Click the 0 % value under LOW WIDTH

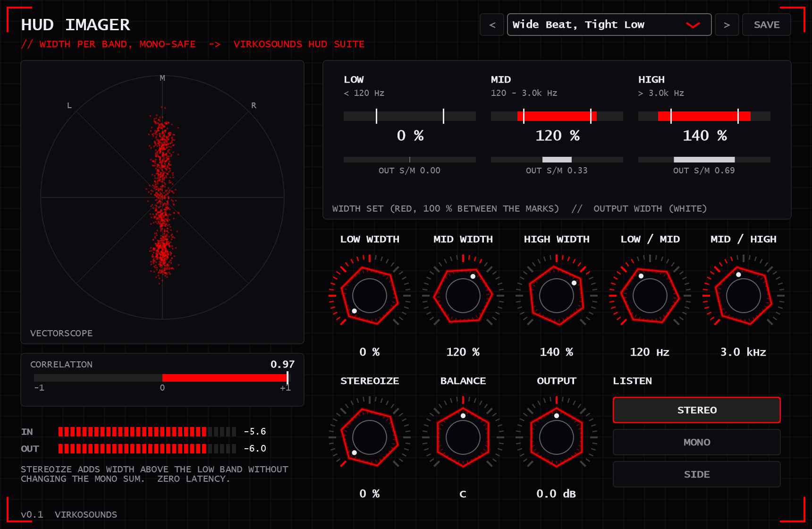click(x=370, y=352)
